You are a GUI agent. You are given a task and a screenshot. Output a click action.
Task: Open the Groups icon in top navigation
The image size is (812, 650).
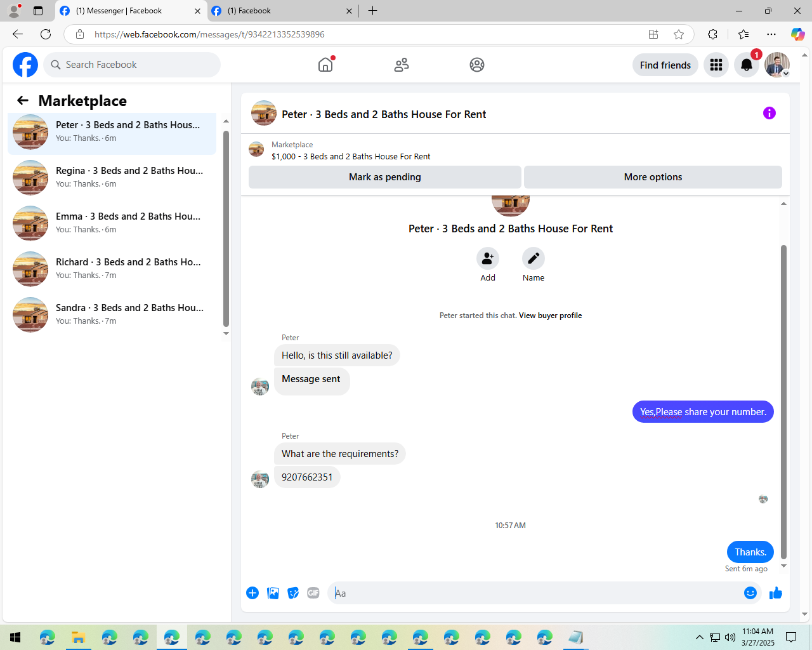477,65
